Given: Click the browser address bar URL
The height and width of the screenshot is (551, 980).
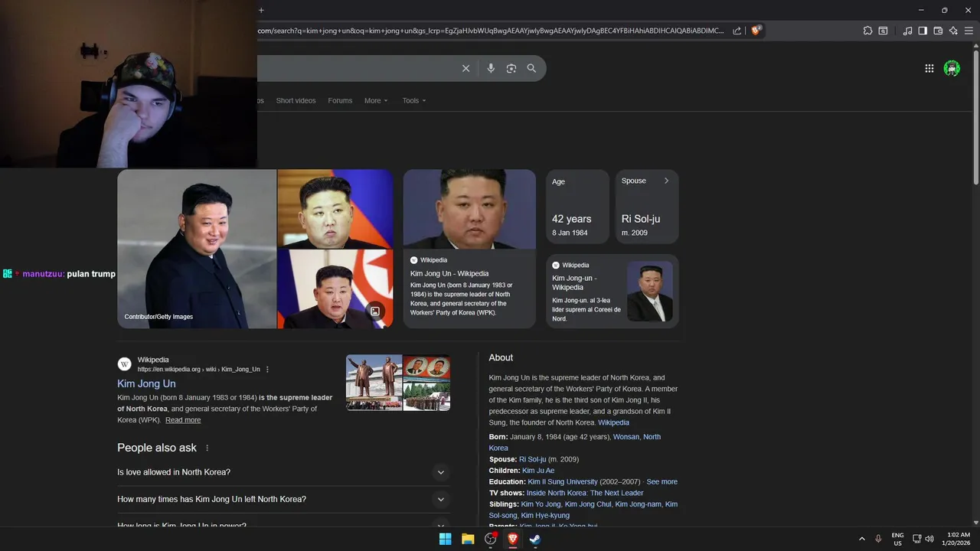Looking at the screenshot, I should coord(490,31).
